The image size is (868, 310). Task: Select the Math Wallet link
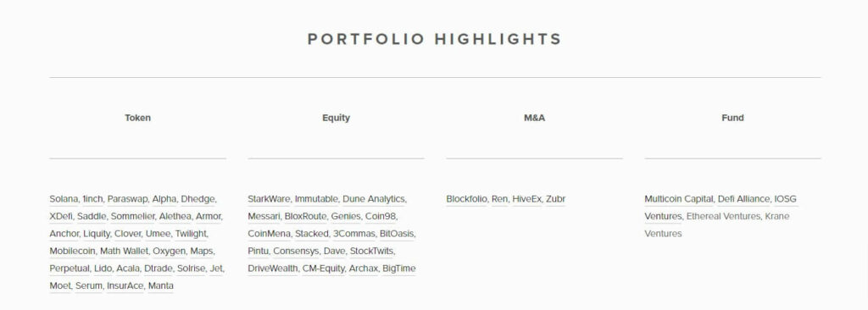point(124,251)
